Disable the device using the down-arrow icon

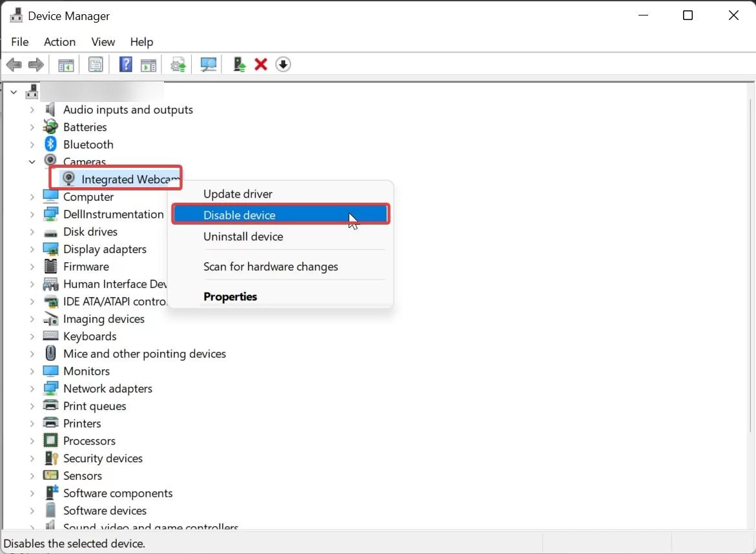click(x=283, y=64)
